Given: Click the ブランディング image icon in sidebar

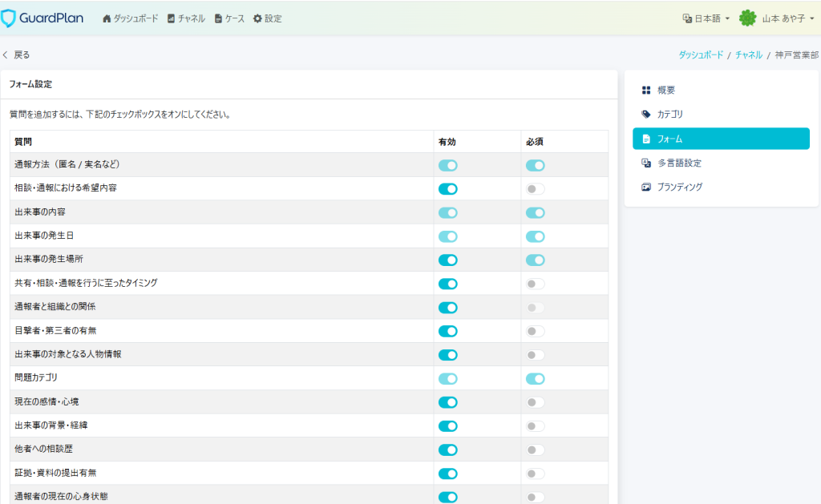Looking at the screenshot, I should tap(646, 187).
